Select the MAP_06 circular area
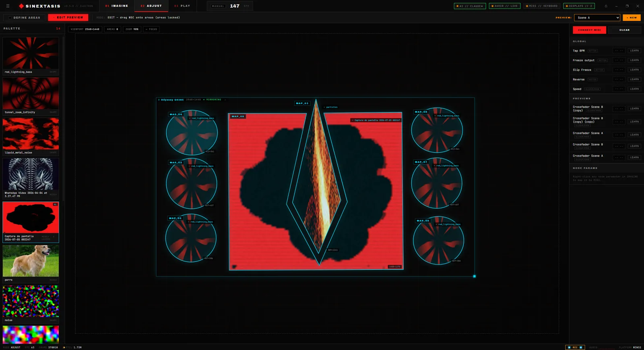 coord(437,130)
